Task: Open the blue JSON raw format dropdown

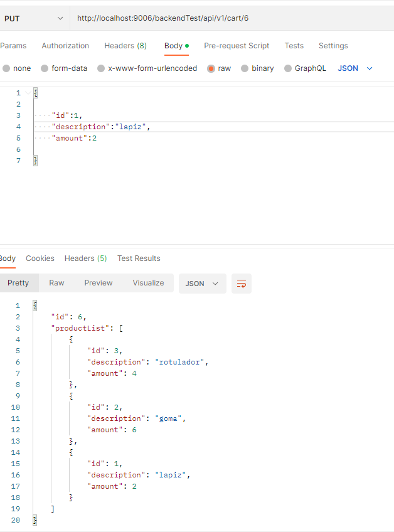Action: point(355,68)
